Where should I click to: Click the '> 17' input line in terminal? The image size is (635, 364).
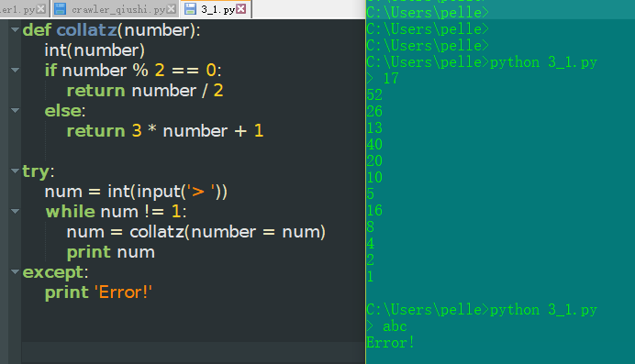383,79
